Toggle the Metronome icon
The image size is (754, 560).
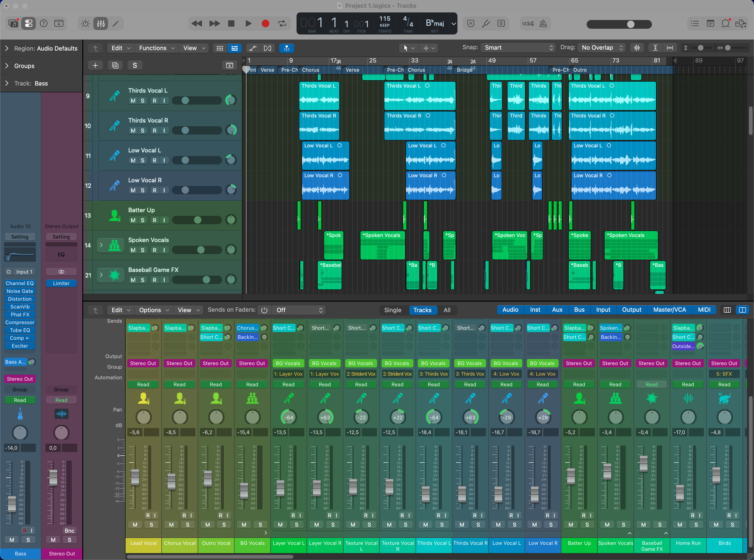point(543,23)
